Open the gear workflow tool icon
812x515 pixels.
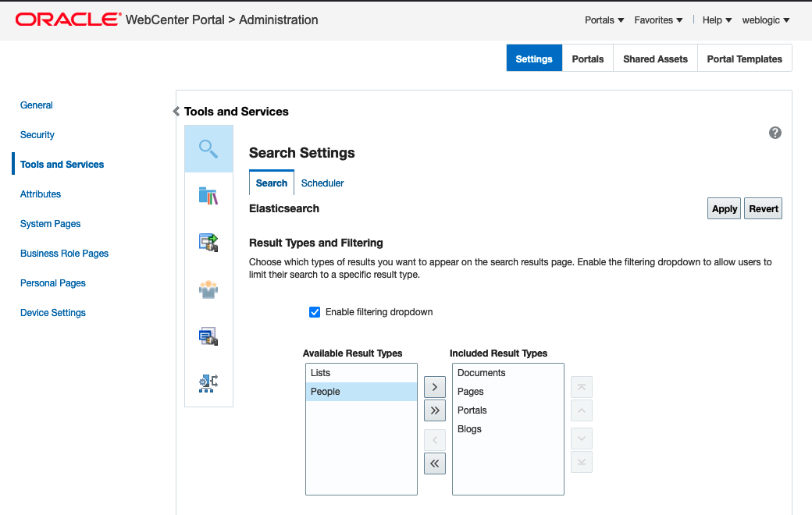click(208, 384)
